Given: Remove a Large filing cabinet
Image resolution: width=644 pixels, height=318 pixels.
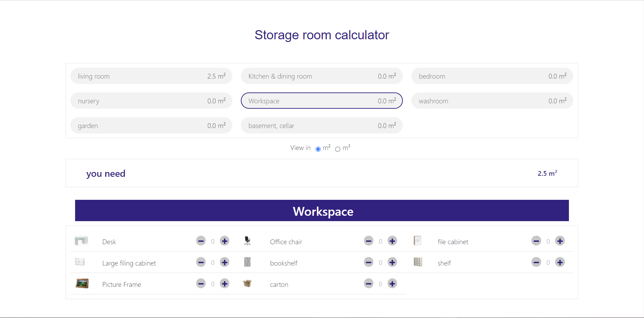Looking at the screenshot, I should [201, 262].
